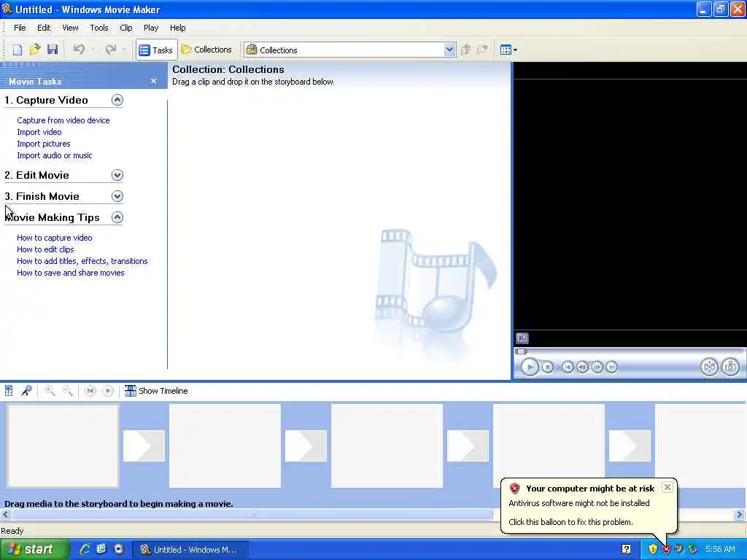This screenshot has width=747, height=560.
Task: Open How to edit clips tip
Action: click(45, 249)
